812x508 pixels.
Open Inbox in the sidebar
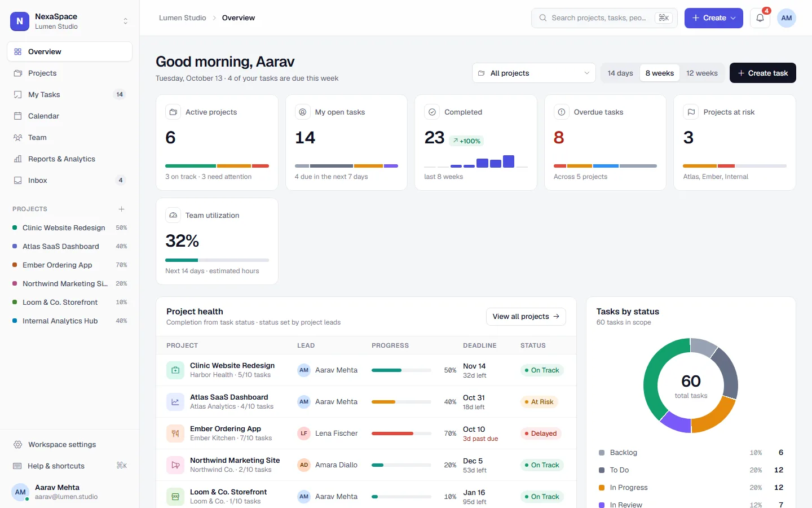point(70,180)
